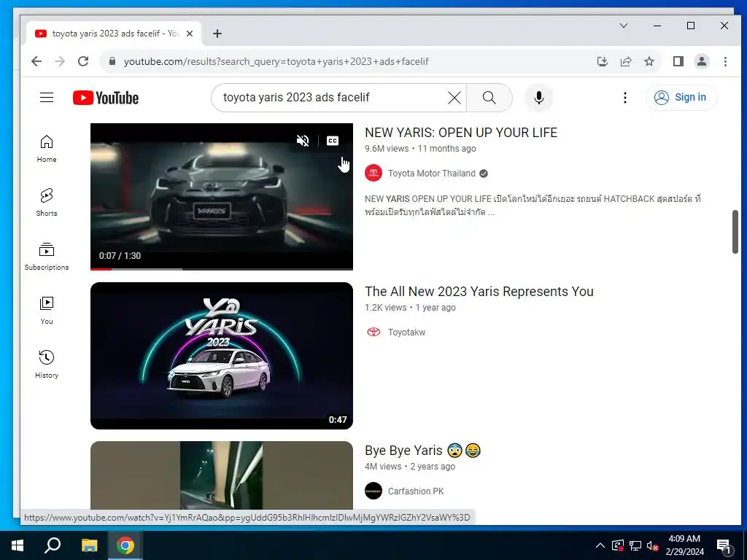Click Chrome icon on taskbar

pyautogui.click(x=125, y=545)
